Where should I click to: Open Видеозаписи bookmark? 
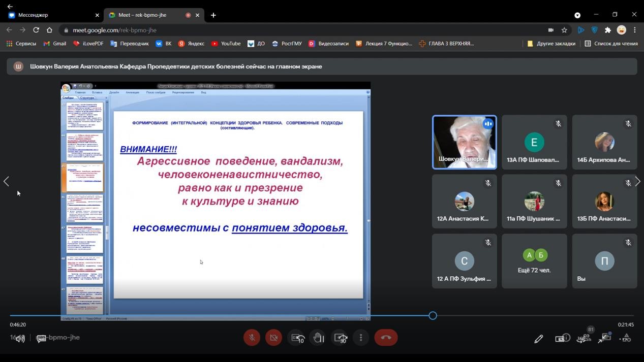click(x=328, y=44)
